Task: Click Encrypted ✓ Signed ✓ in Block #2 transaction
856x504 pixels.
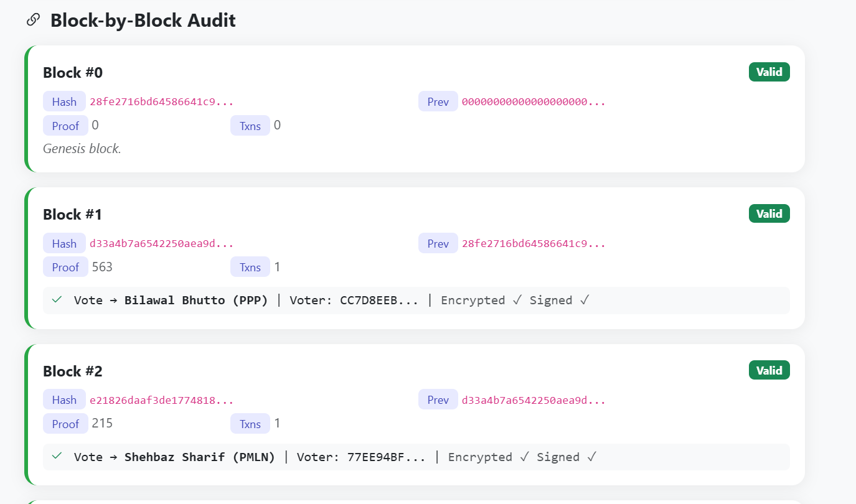Action: pos(522,457)
